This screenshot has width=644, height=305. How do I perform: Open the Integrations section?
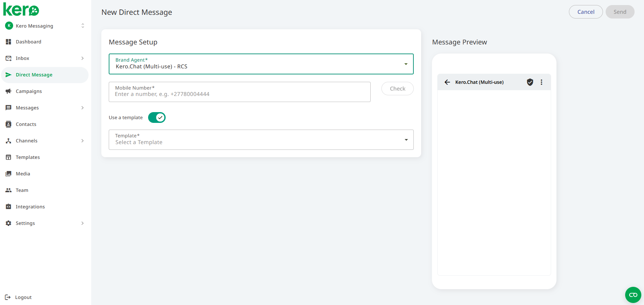(45, 207)
